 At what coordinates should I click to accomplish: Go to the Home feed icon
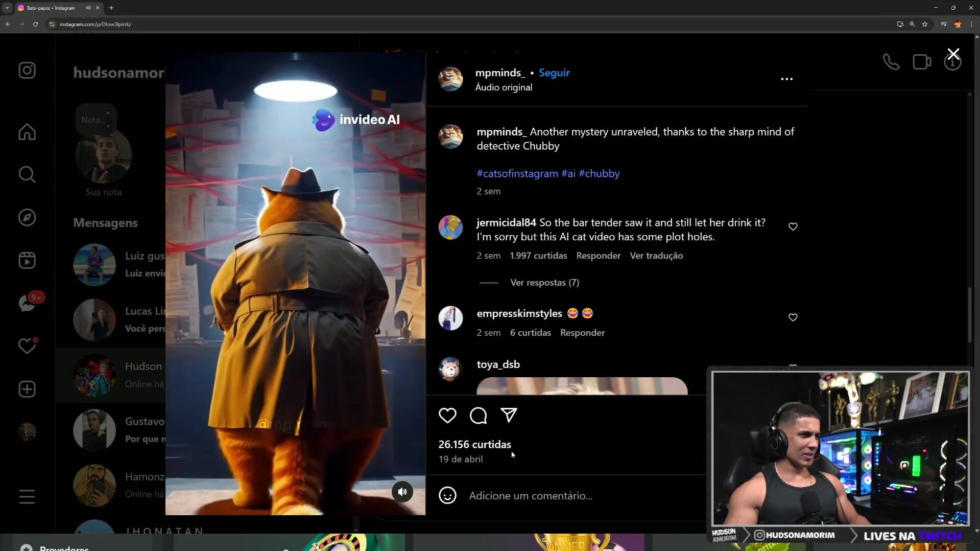pos(27,132)
